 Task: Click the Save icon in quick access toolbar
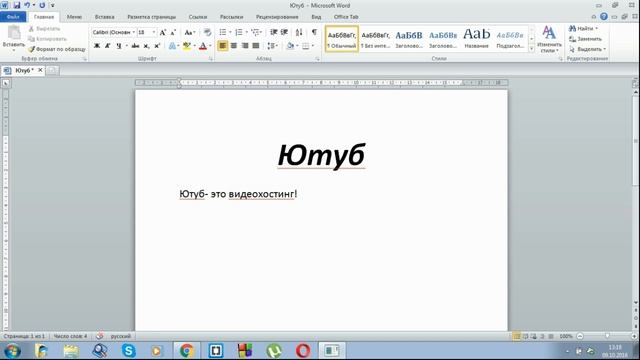pos(16,5)
